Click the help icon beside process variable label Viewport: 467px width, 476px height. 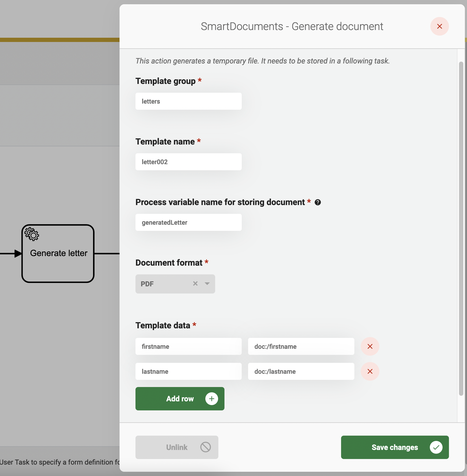(318, 202)
